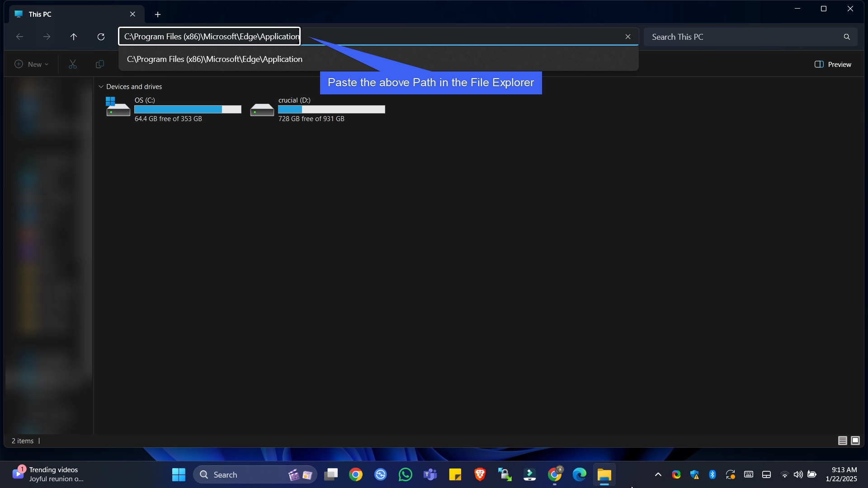The width and height of the screenshot is (868, 488).
Task: Select This PC tab title
Action: pos(41,14)
